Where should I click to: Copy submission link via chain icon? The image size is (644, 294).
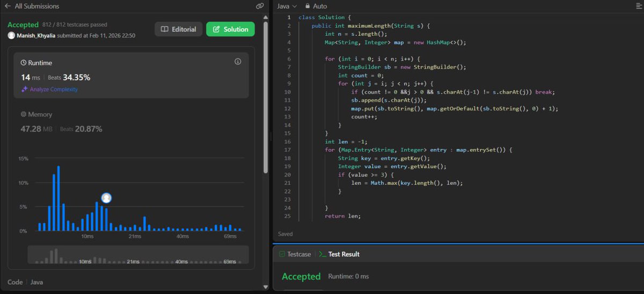pyautogui.click(x=260, y=6)
